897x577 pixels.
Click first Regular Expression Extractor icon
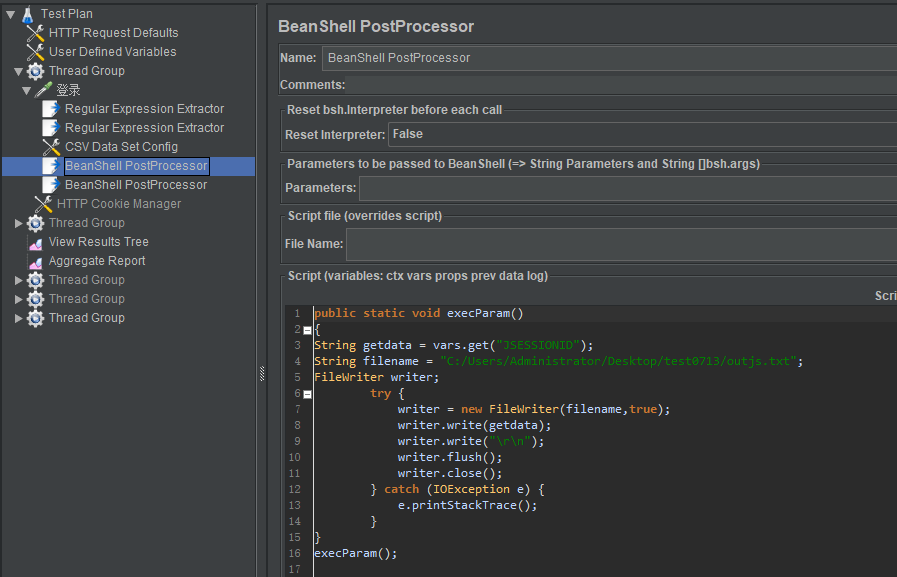click(x=51, y=109)
